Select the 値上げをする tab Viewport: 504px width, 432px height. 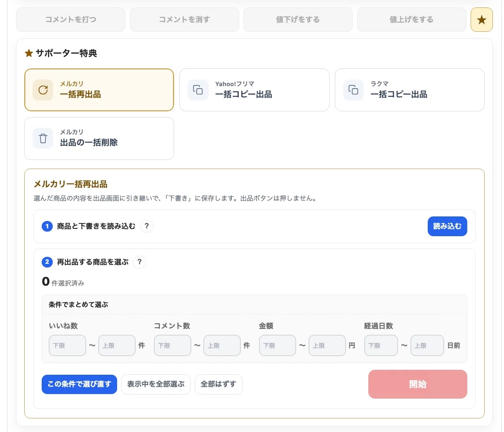[x=412, y=19]
